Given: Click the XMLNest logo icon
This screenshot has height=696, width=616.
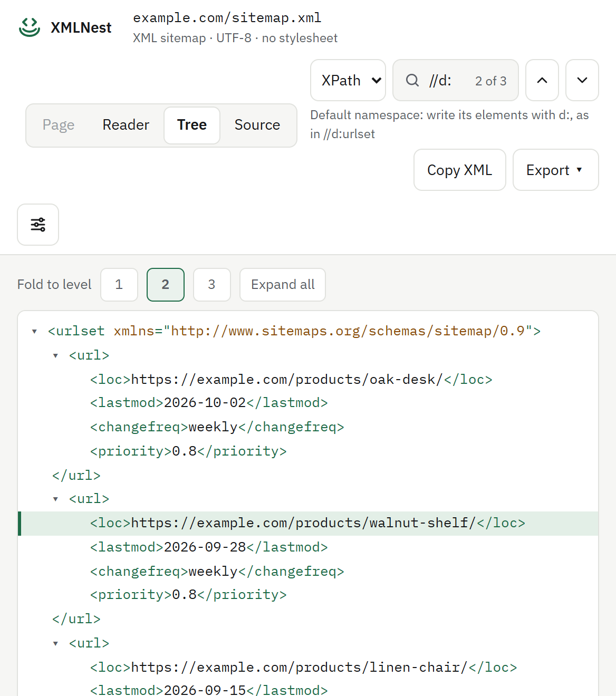Looking at the screenshot, I should [x=30, y=27].
